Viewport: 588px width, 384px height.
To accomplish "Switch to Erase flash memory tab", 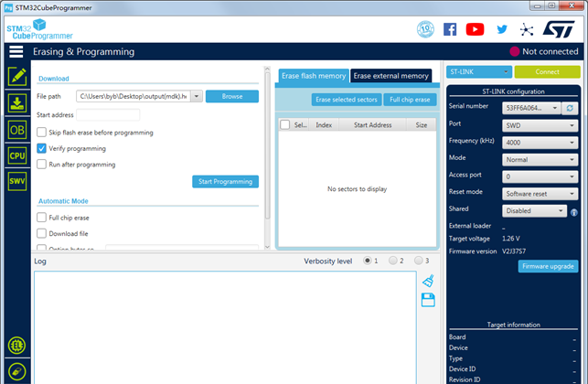I will click(314, 76).
